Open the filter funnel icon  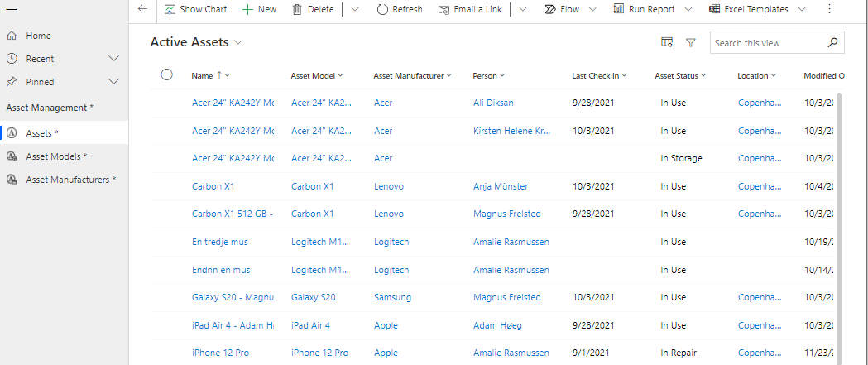tap(691, 43)
